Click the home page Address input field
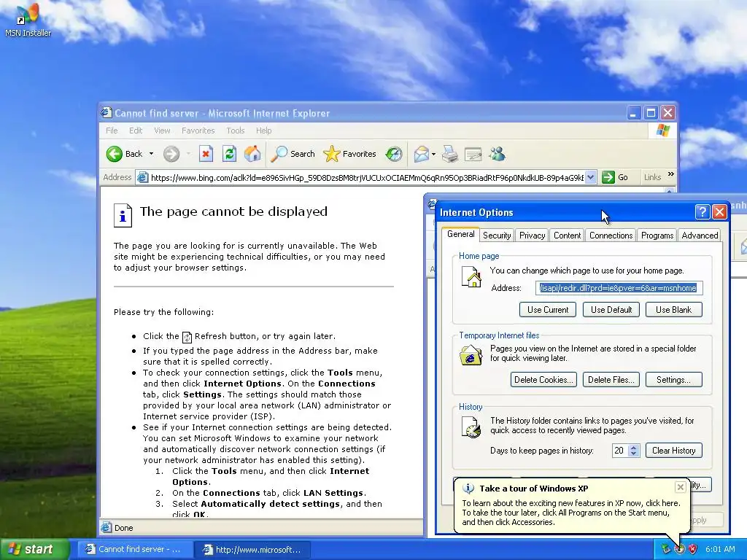This screenshot has height=560, width=747. click(619, 287)
